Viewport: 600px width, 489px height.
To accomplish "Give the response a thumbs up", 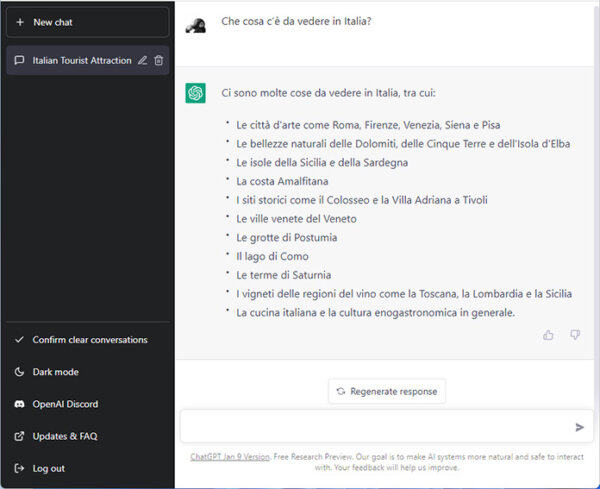I will pos(548,335).
